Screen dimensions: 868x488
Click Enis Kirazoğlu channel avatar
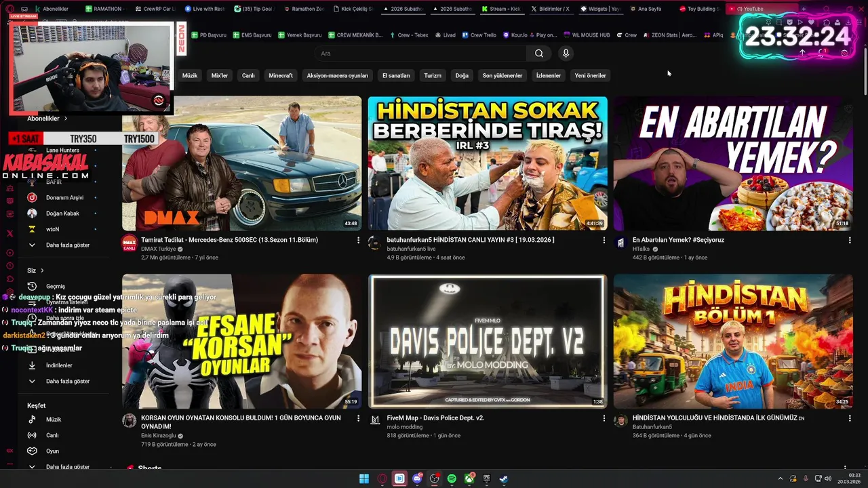point(129,421)
